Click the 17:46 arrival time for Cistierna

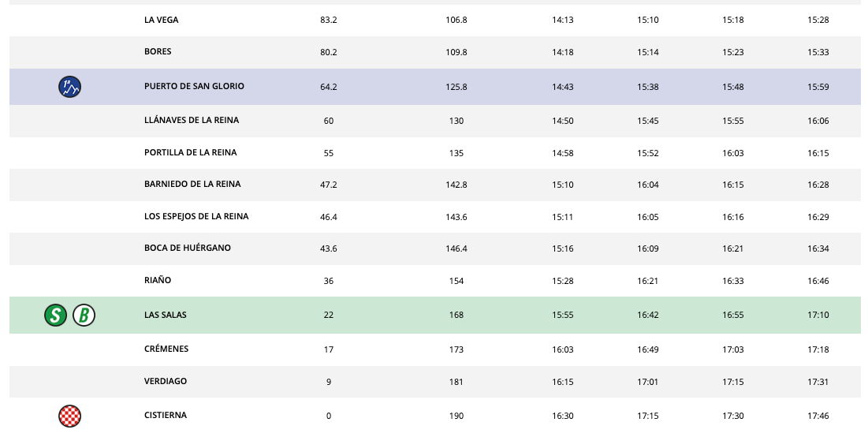818,416
